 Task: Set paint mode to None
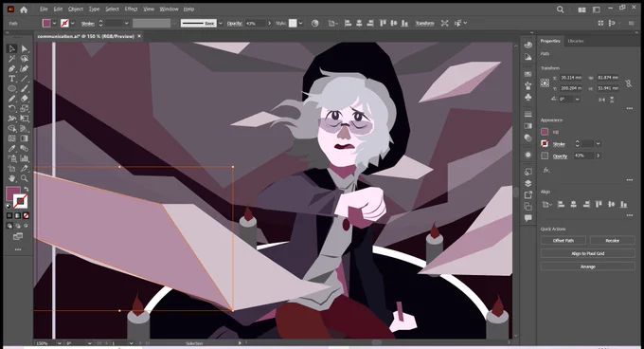(x=26, y=215)
